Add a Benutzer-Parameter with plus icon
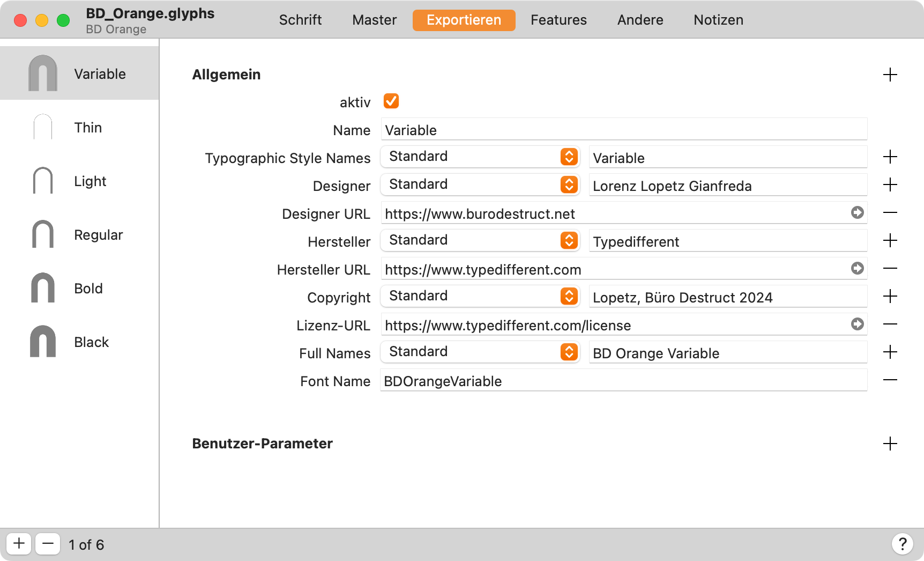 [x=890, y=444]
